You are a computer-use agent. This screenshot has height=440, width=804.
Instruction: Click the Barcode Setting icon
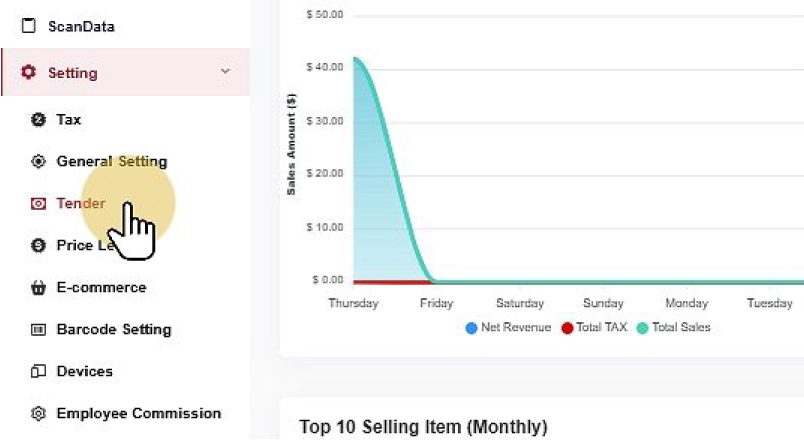coord(39,330)
